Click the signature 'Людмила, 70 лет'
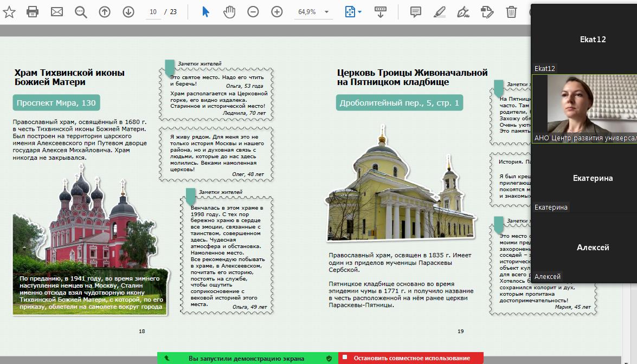The height and width of the screenshot is (364, 637). pos(244,113)
